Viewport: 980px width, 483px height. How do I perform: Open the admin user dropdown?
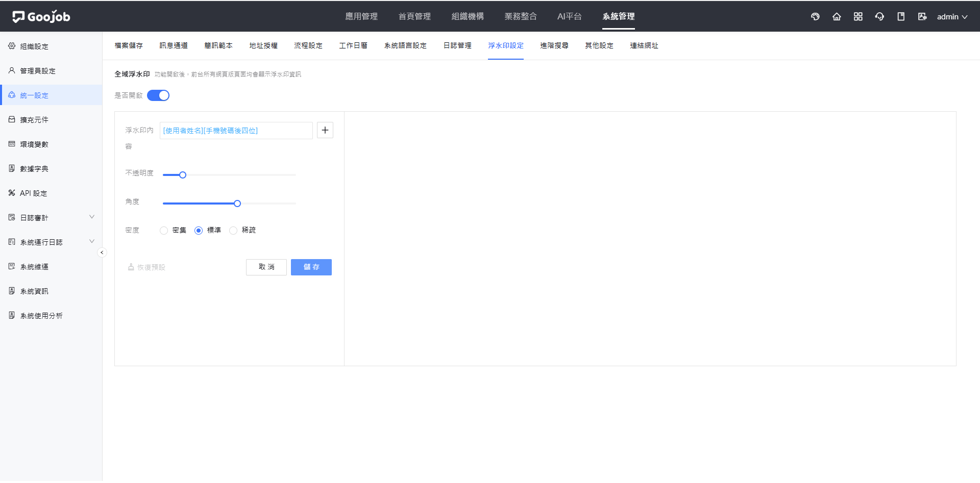coord(952,17)
